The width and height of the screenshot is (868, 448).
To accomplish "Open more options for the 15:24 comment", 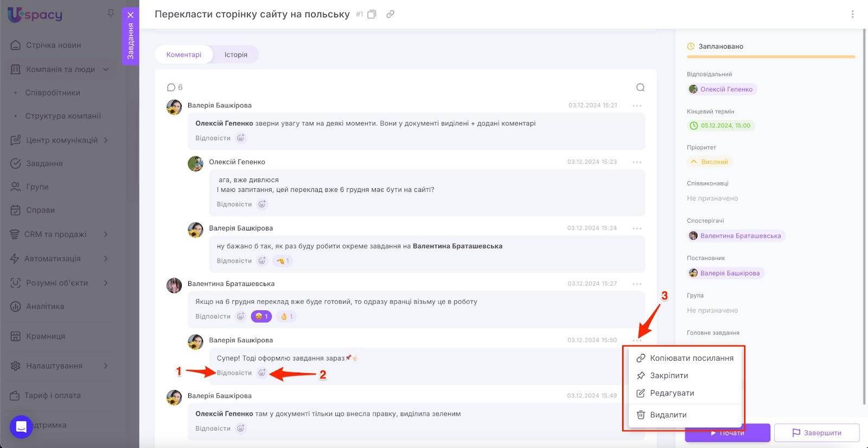I will (x=637, y=228).
